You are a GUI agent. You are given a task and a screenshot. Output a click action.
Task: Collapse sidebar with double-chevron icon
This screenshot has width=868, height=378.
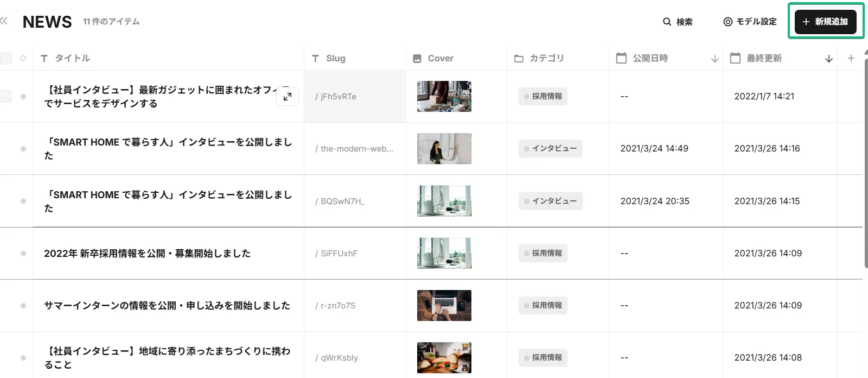coord(4,21)
